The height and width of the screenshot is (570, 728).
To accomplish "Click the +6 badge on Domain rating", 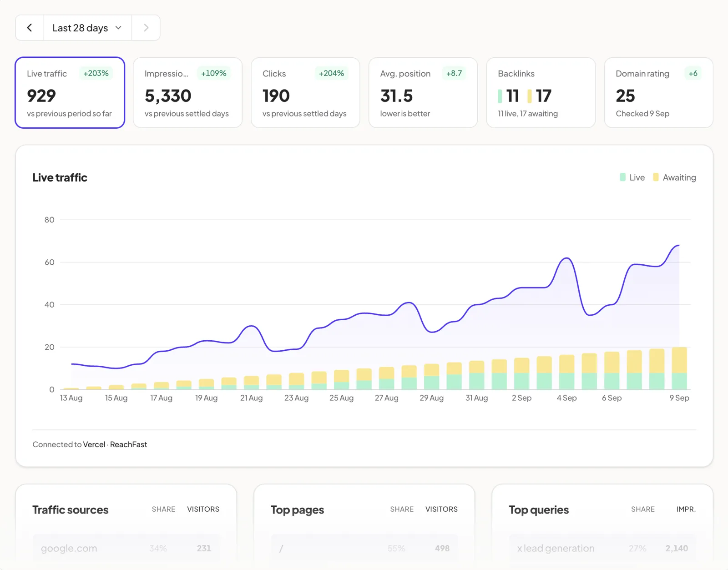I will tap(693, 73).
